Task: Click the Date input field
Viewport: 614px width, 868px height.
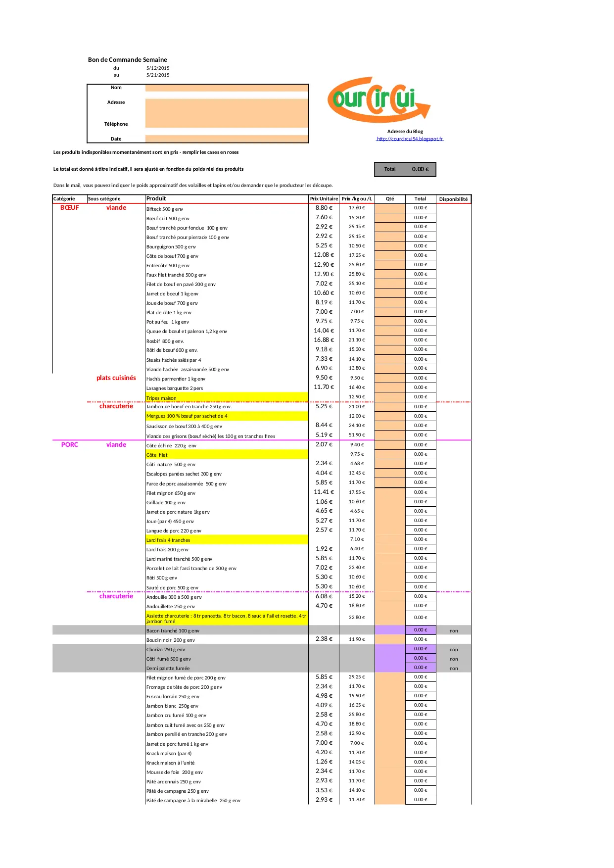Action: pos(227,139)
